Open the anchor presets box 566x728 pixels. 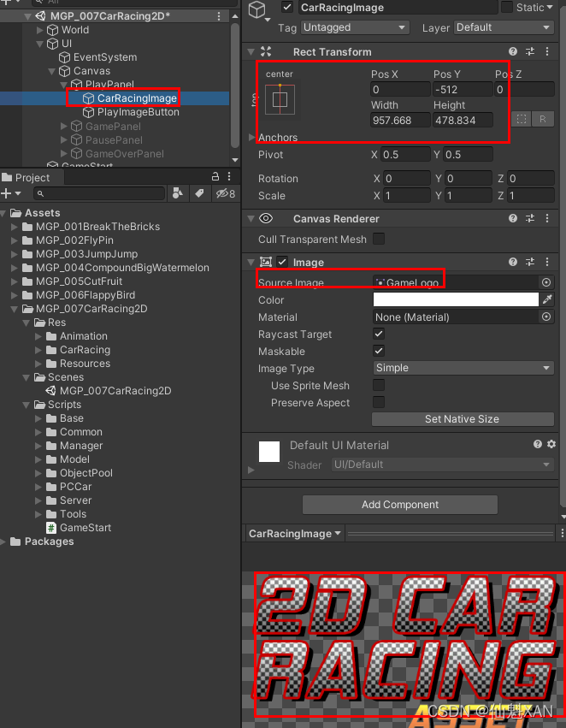(x=280, y=99)
